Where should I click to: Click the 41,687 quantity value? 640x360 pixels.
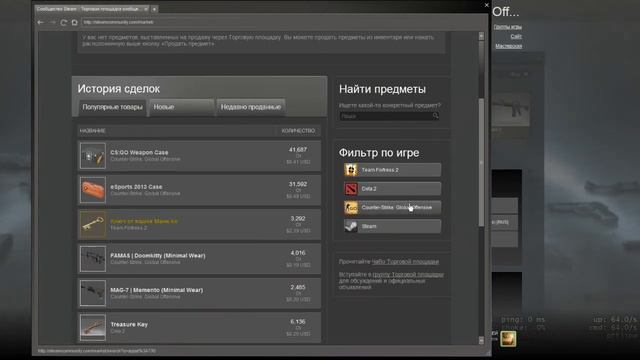pyautogui.click(x=298, y=150)
